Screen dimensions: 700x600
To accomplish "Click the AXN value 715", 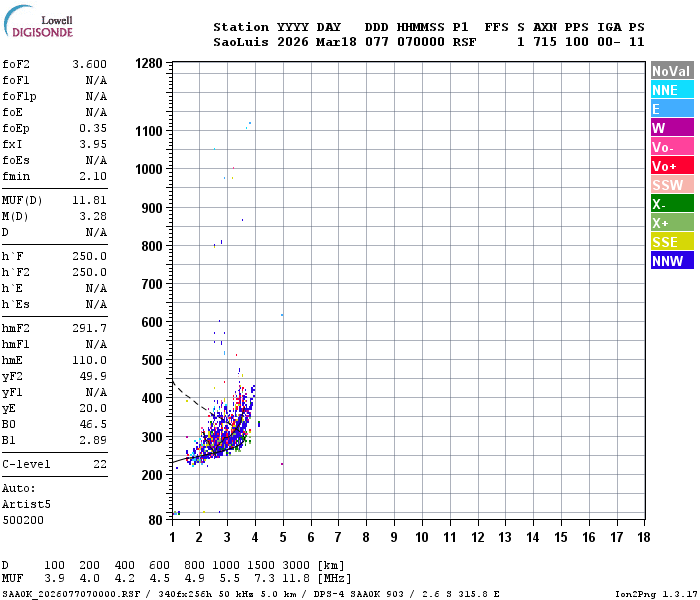I will click(545, 42).
